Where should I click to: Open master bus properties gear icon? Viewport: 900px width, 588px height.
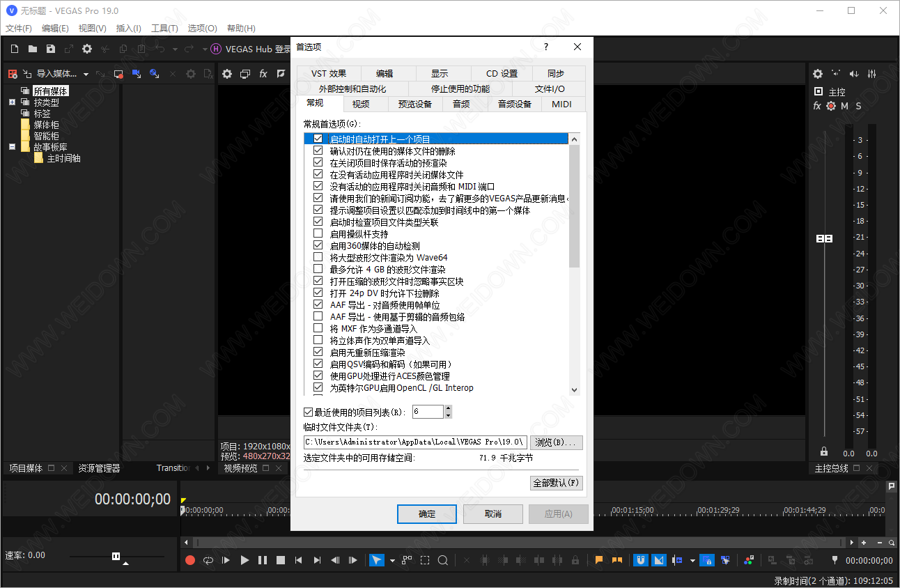coord(818,74)
